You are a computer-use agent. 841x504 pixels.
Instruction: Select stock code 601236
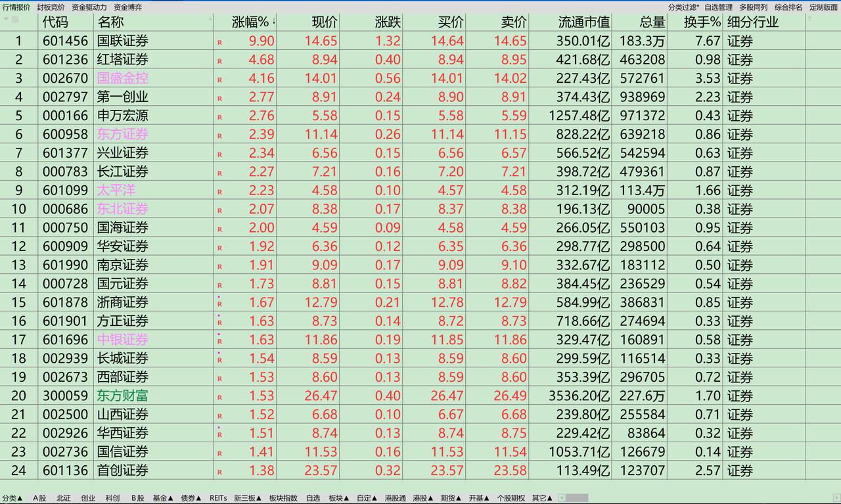click(65, 60)
